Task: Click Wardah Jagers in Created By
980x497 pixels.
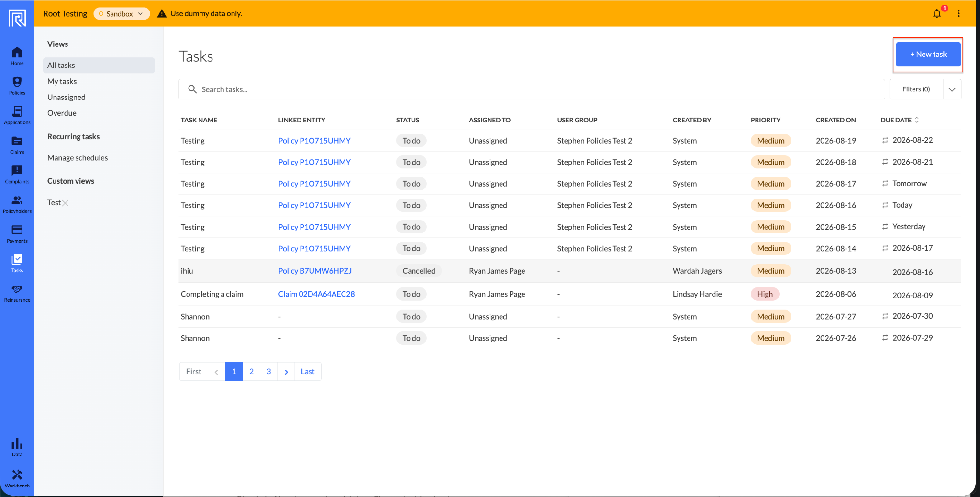Action: [x=697, y=271]
